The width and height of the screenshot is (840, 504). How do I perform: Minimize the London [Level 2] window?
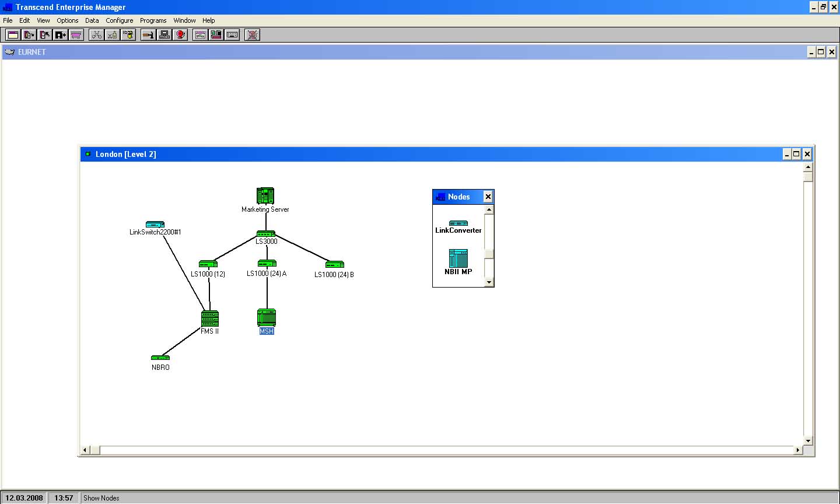pos(786,154)
